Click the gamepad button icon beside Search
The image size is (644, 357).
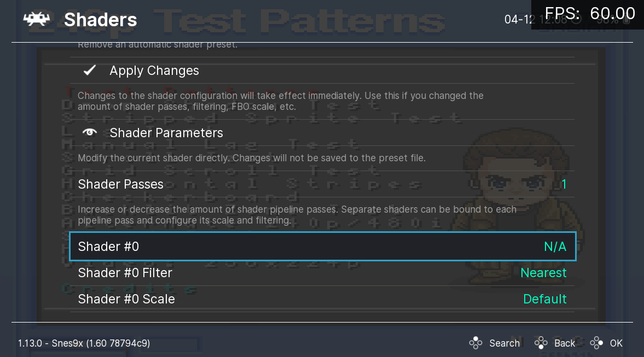(x=475, y=343)
